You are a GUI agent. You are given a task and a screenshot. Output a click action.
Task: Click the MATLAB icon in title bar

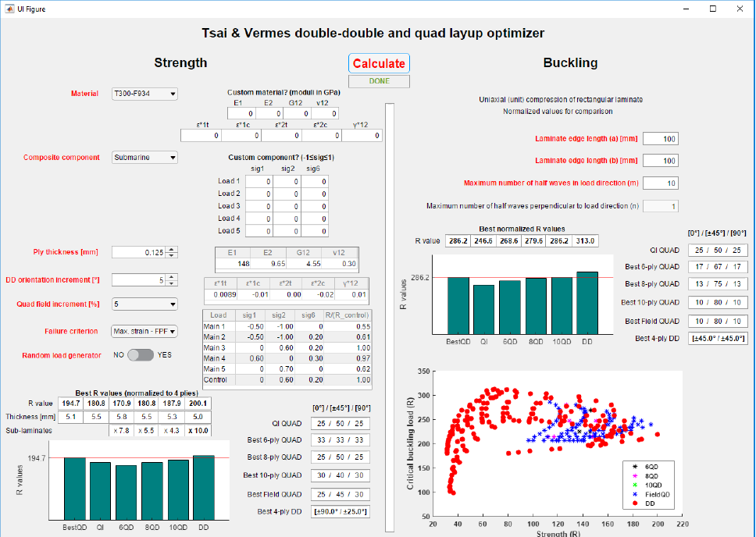click(x=9, y=9)
